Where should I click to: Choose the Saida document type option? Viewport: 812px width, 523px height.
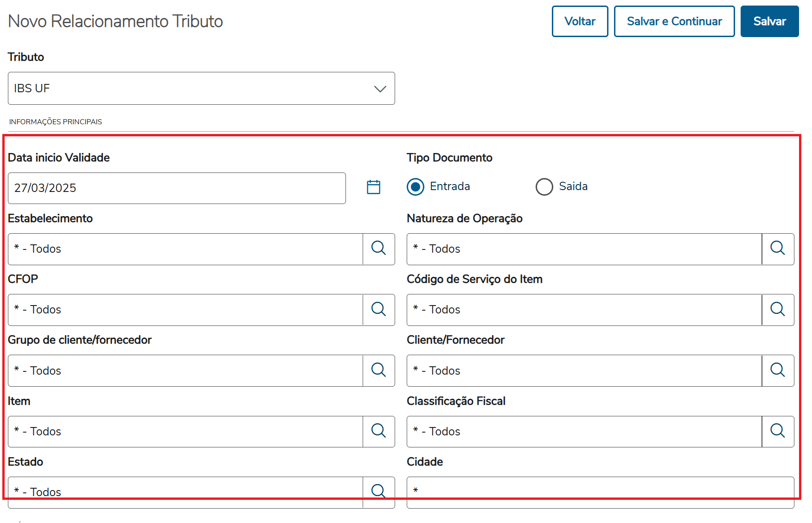point(544,187)
